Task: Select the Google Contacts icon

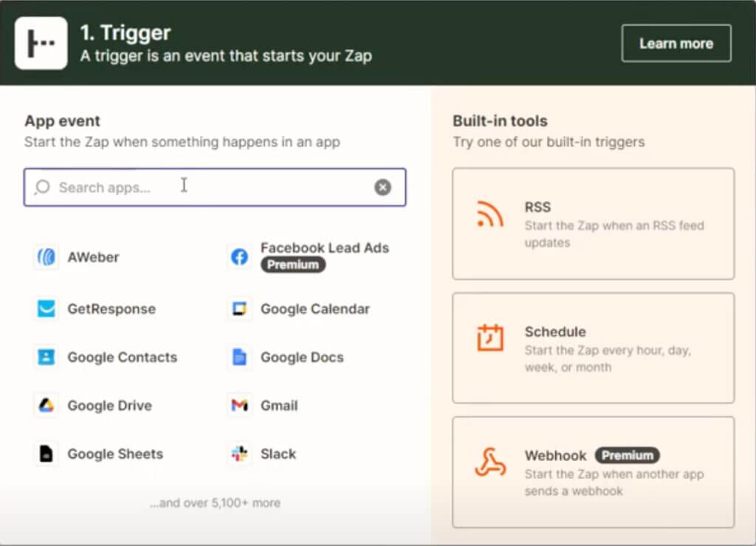Action: tap(46, 357)
